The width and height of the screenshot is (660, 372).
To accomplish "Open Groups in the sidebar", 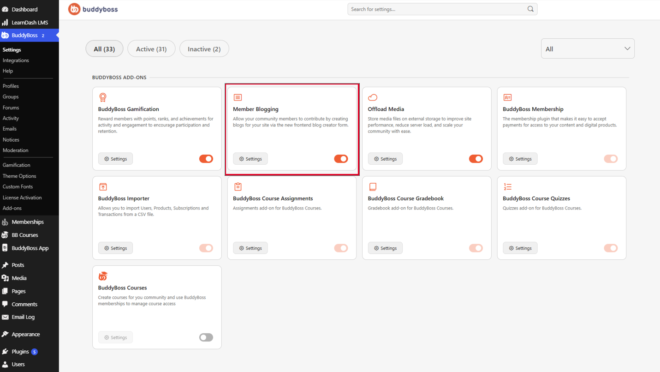I will coord(11,97).
